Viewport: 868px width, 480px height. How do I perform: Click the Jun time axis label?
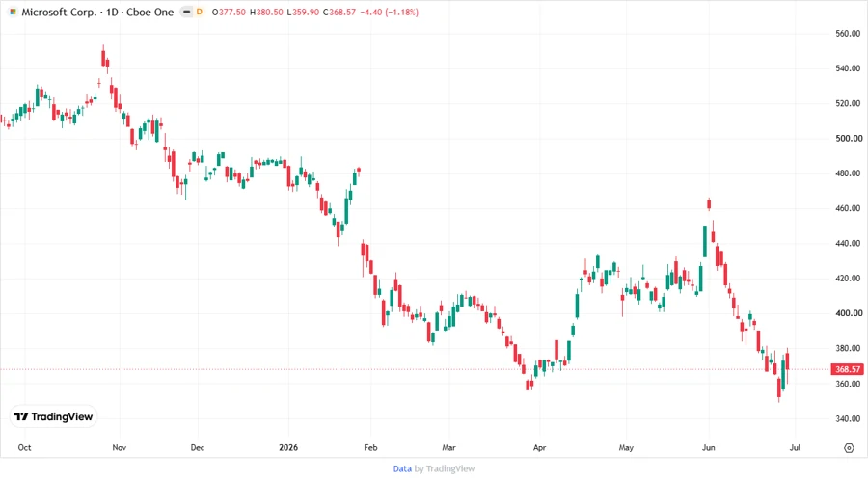point(709,447)
